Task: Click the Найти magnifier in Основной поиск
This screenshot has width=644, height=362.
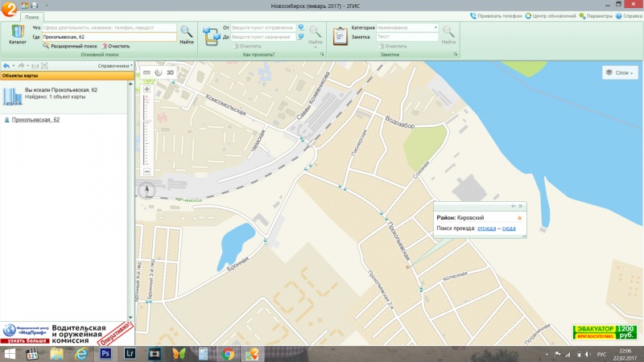Action: point(187,32)
